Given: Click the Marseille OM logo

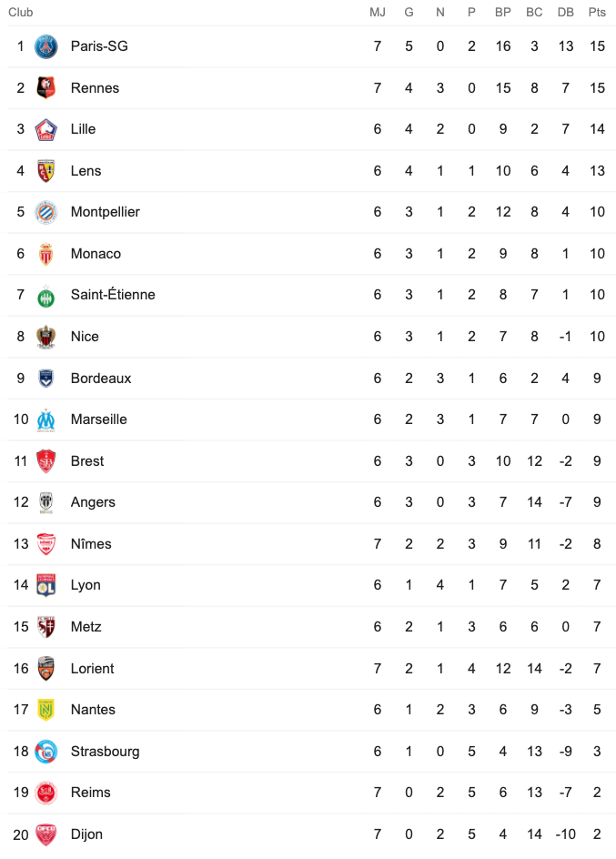Looking at the screenshot, I should click(46, 420).
